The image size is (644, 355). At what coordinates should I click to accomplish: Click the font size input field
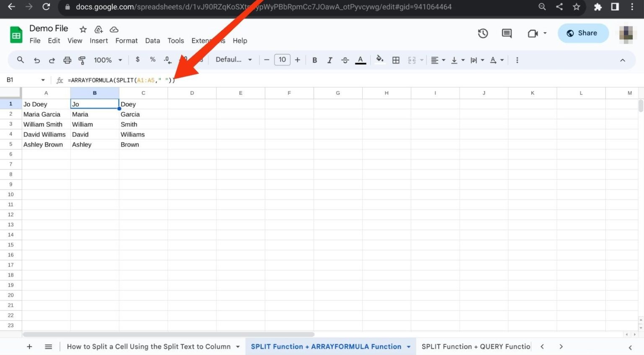pos(282,60)
